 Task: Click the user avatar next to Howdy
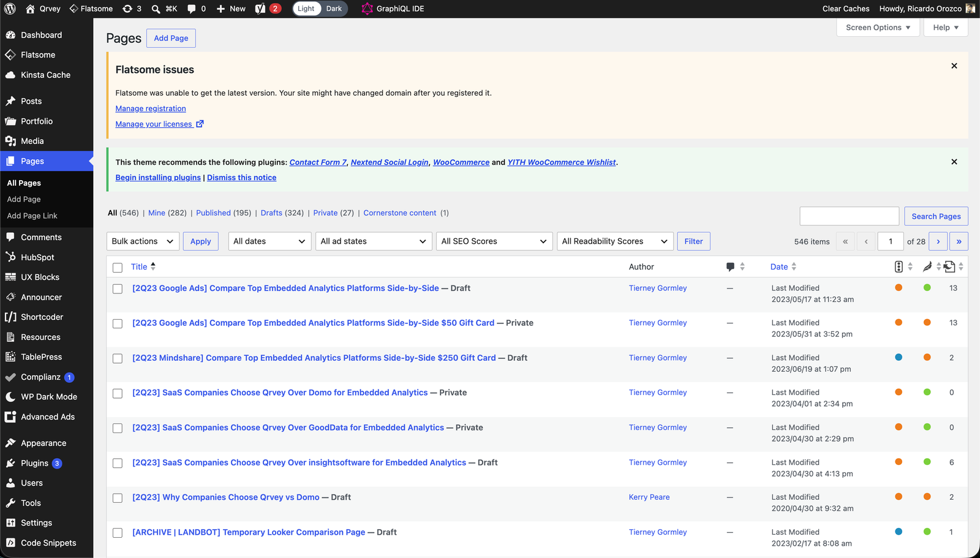tap(970, 9)
